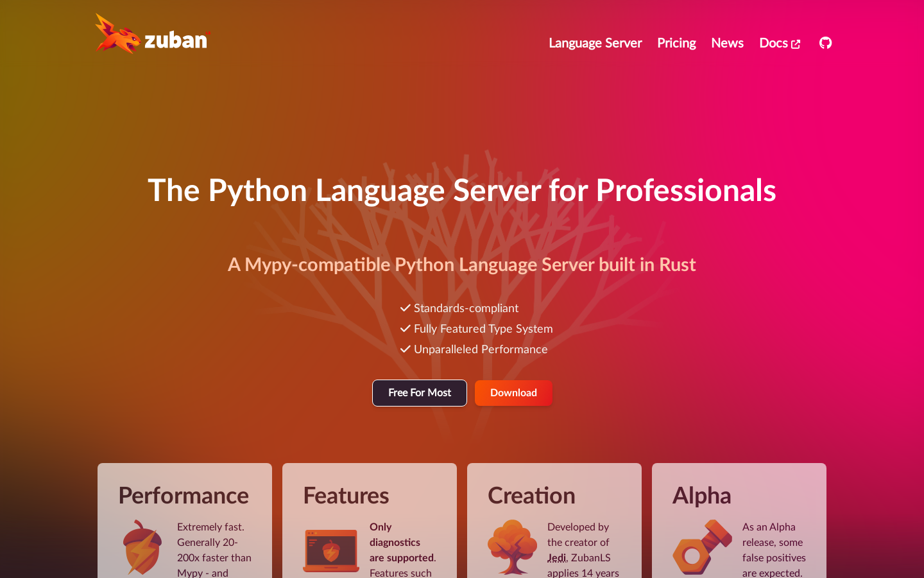Click the orange Download button

coord(513,393)
